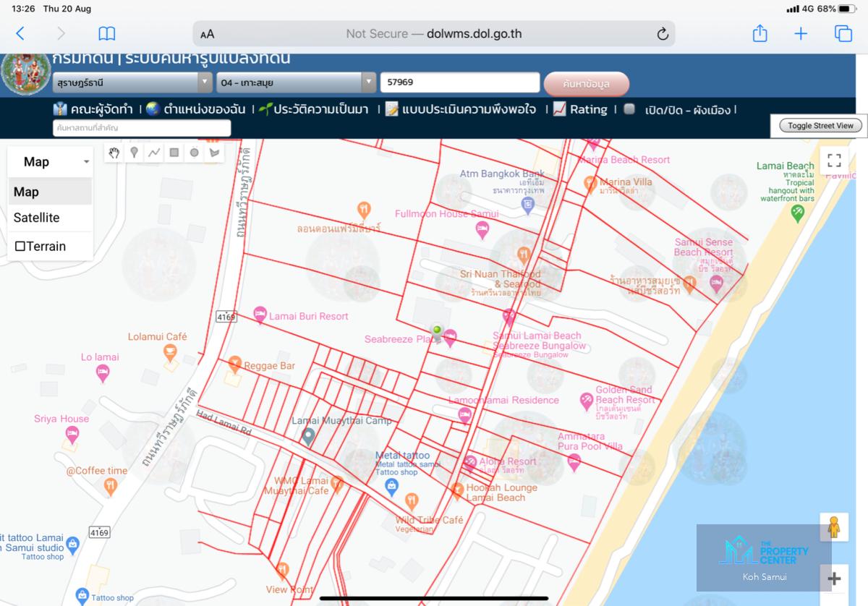The image size is (868, 606).
Task: Click Aloha Resort label
Action: (x=508, y=461)
